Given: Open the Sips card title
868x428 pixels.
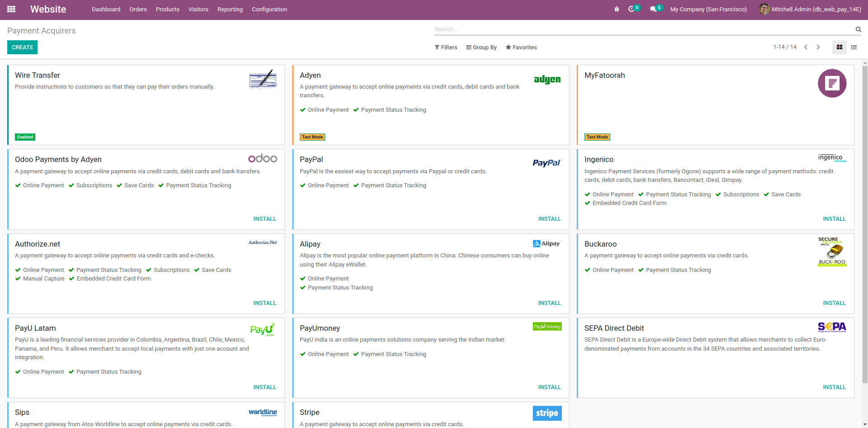Looking at the screenshot, I should 22,413.
